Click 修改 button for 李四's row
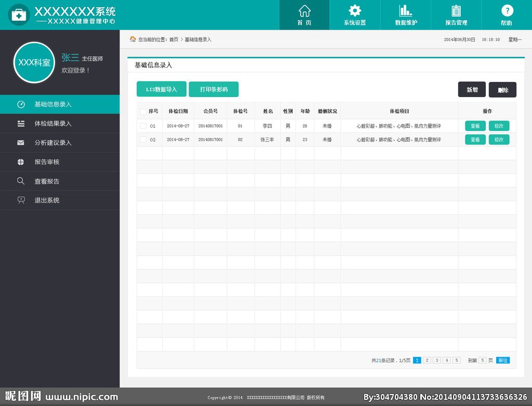532x406 pixels. 499,126
